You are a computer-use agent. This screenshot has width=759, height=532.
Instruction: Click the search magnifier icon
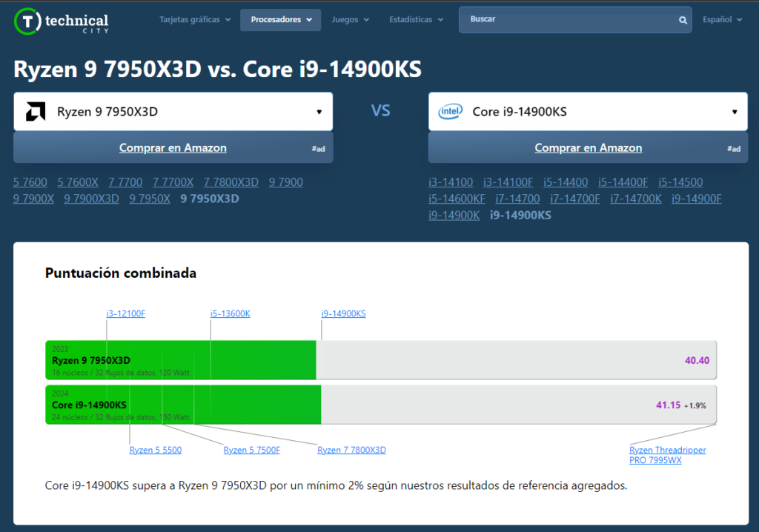pos(683,20)
